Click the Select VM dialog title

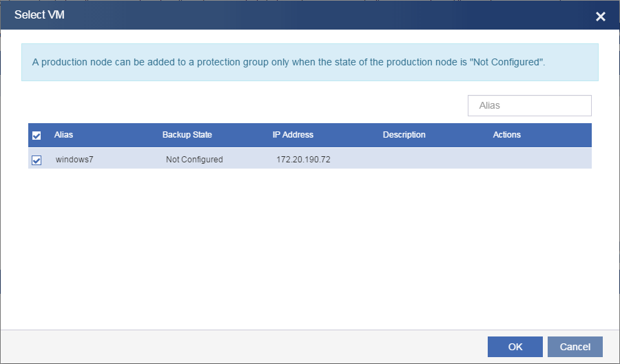point(39,14)
